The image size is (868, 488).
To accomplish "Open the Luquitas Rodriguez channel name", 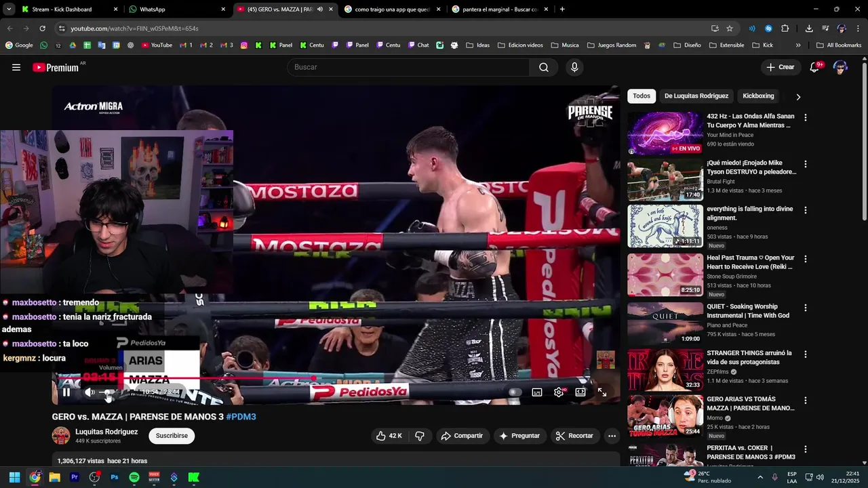I will [106, 432].
